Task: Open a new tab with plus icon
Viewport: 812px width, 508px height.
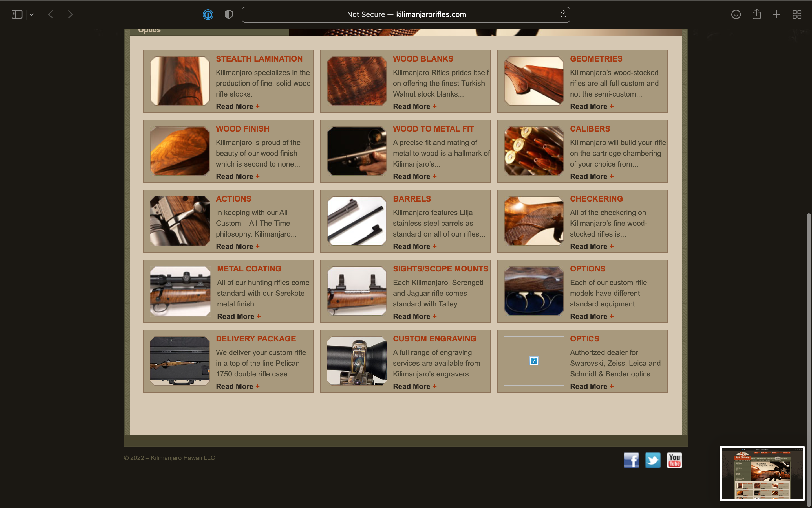Action: click(x=776, y=14)
